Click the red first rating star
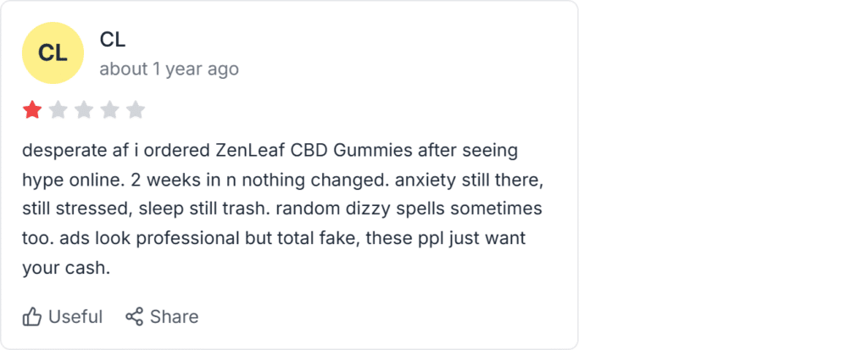The image size is (868, 350). pyautogui.click(x=32, y=110)
